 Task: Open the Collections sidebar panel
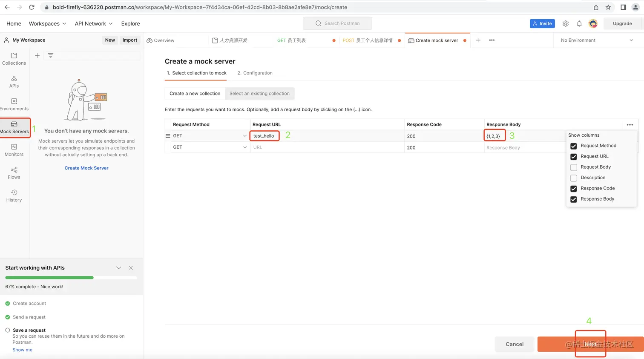point(14,59)
